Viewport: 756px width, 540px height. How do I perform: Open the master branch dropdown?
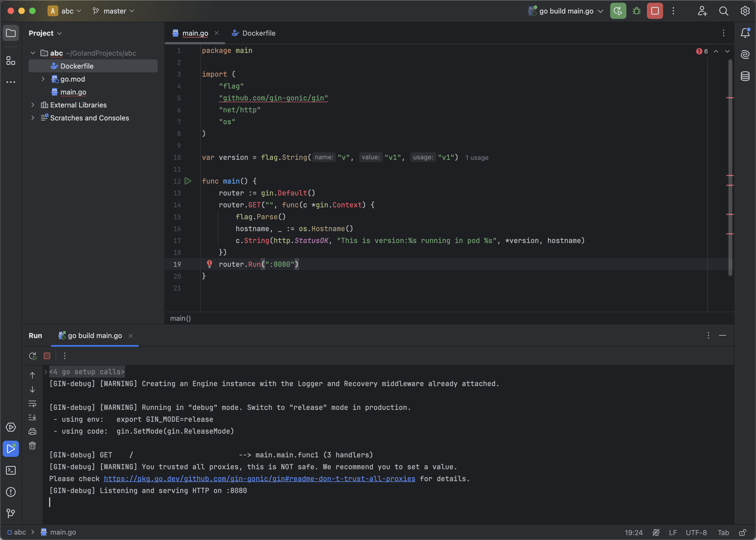(114, 11)
